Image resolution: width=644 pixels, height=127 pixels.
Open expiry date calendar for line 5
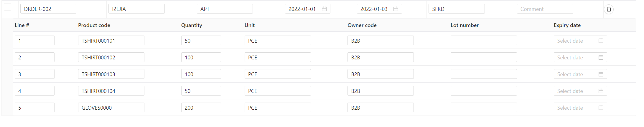click(x=601, y=108)
